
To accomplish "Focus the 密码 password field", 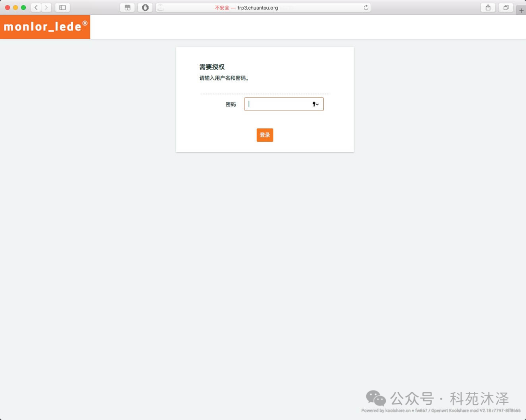I will click(x=278, y=104).
